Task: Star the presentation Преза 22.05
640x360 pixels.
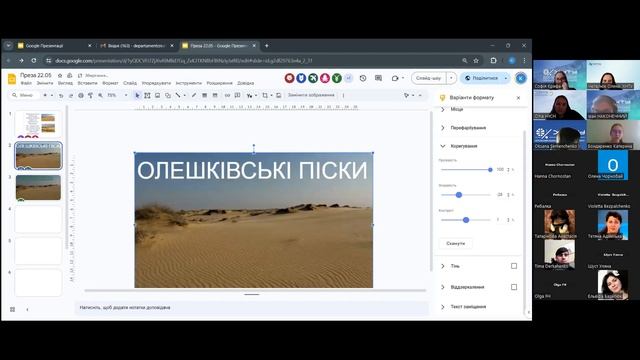Action: pos(60,76)
